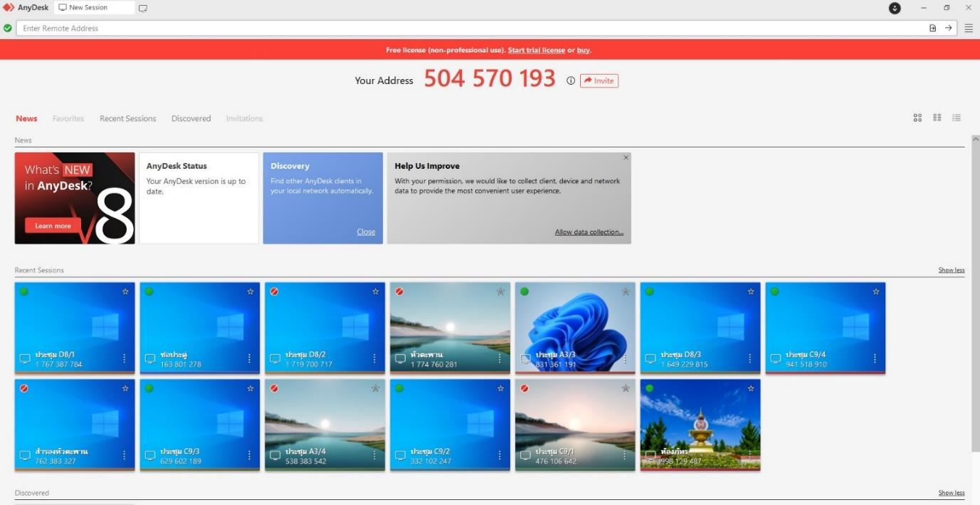Toggle favorite star on session 998 129 487

[751, 388]
